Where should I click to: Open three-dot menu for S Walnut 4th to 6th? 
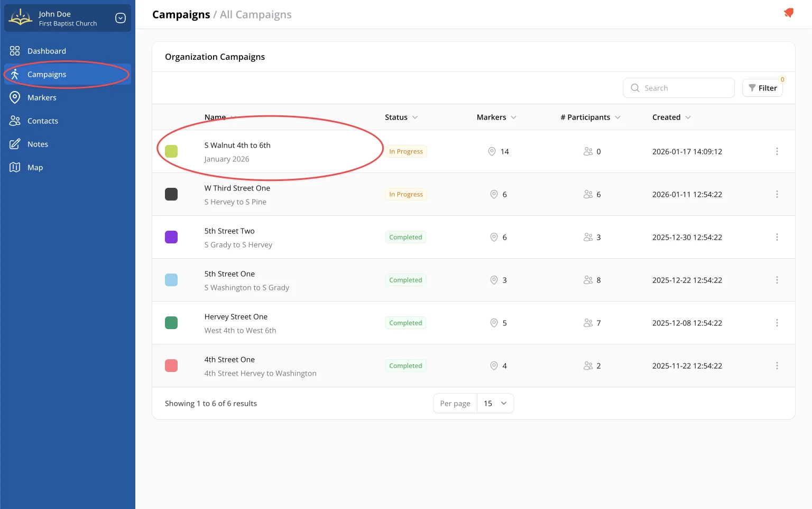coord(777,151)
